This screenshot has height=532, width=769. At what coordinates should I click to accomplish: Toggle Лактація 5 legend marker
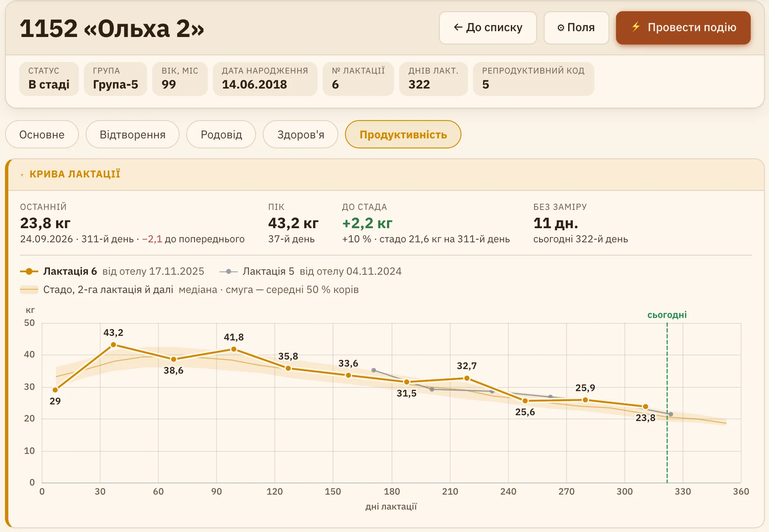(229, 271)
